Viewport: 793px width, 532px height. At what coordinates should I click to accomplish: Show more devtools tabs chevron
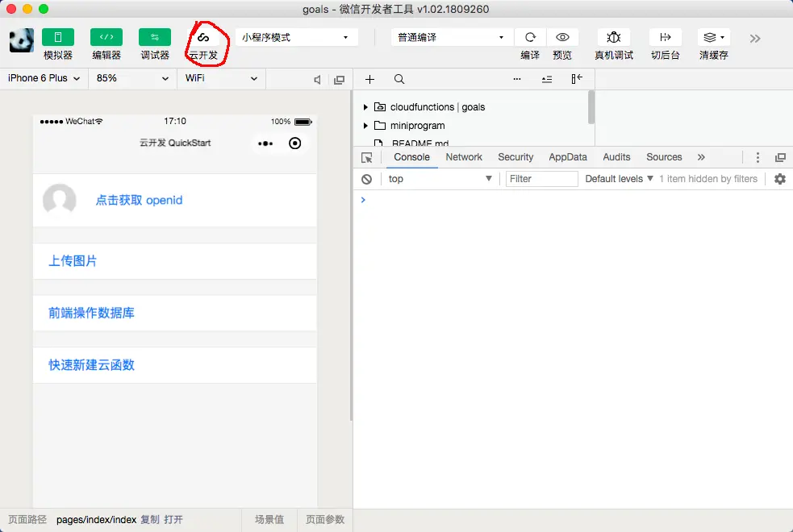(x=701, y=157)
